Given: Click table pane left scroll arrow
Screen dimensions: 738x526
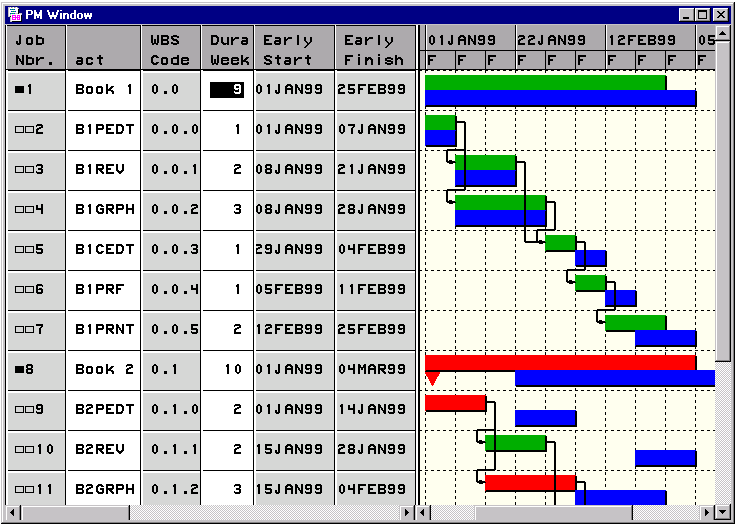Looking at the screenshot, I should (13, 512).
